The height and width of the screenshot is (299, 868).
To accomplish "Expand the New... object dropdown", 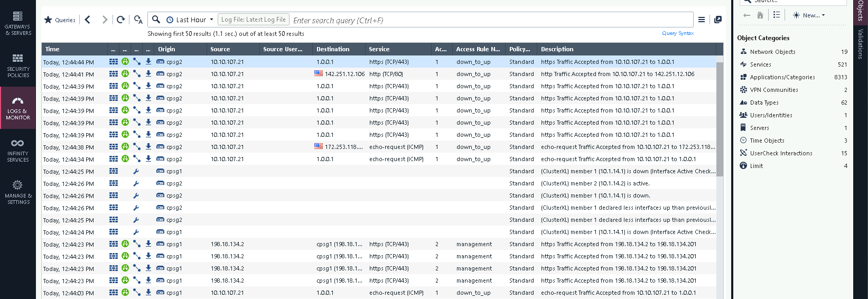I will tap(809, 15).
